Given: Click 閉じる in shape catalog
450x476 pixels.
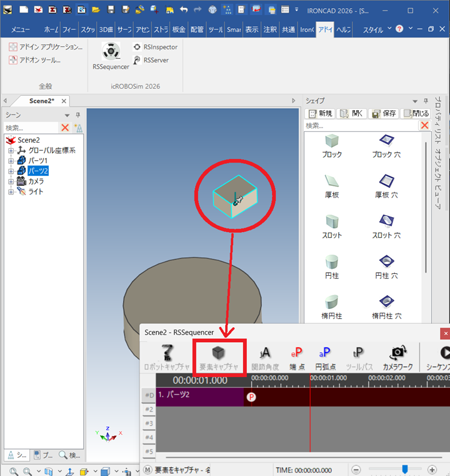Looking at the screenshot, I should [x=416, y=114].
